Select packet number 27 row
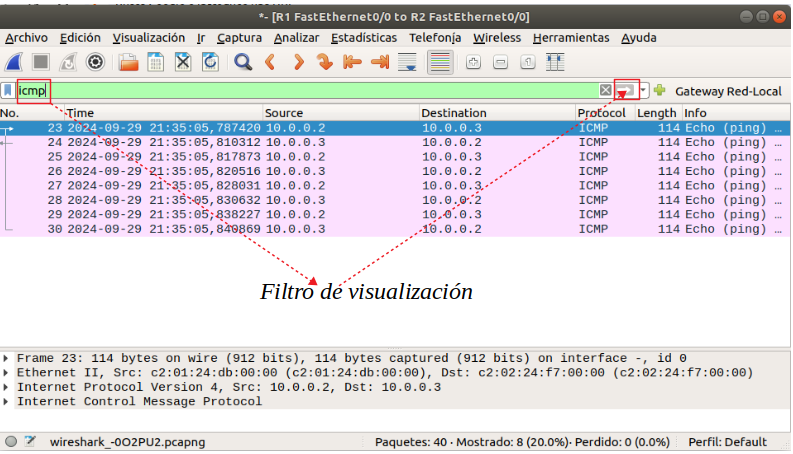 click(x=395, y=186)
